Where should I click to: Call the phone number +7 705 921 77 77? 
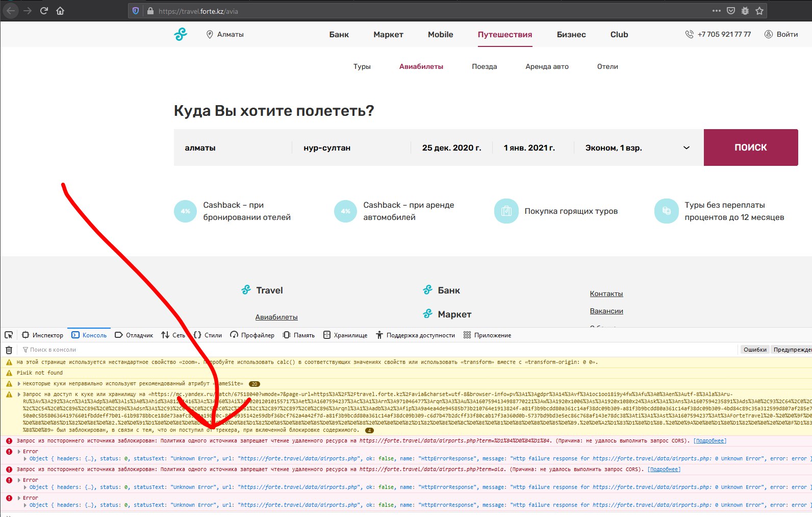[x=718, y=34]
